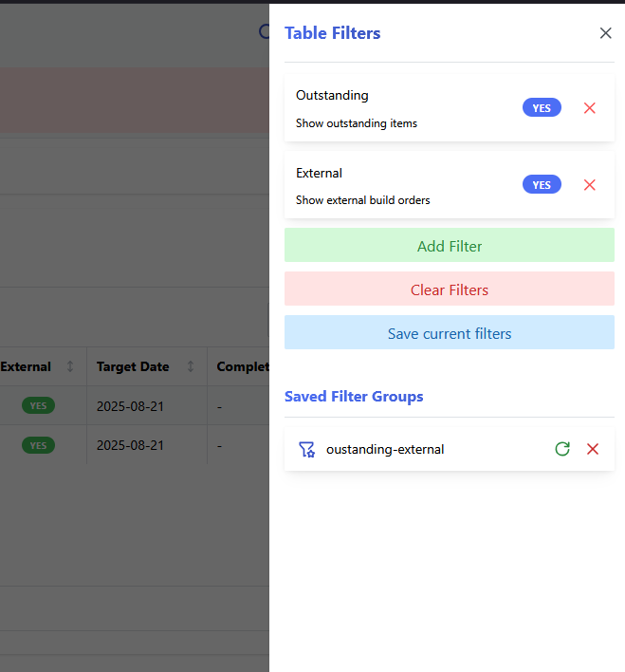Click the External filter name in panel
Viewport: 625px width, 672px height.
coord(320,173)
